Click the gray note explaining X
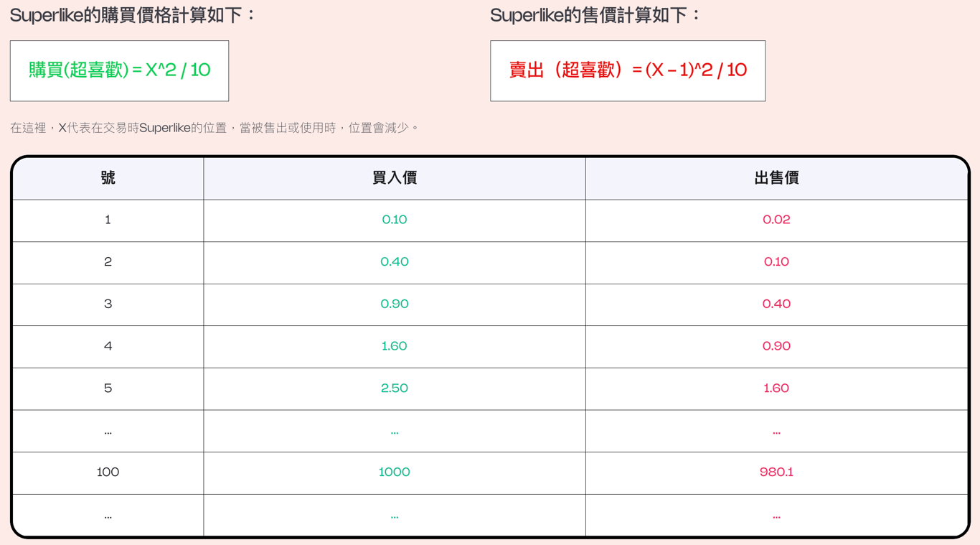This screenshot has width=980, height=545. [x=214, y=128]
